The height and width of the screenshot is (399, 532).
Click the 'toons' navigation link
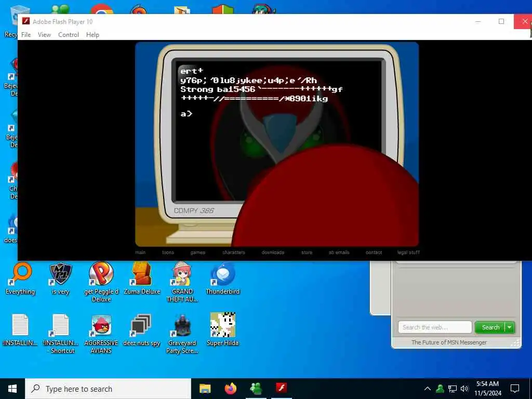pyautogui.click(x=168, y=252)
